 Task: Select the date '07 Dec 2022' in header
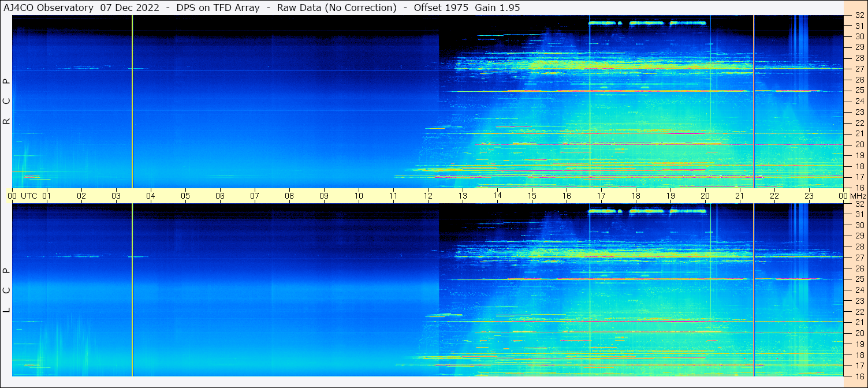[131, 8]
